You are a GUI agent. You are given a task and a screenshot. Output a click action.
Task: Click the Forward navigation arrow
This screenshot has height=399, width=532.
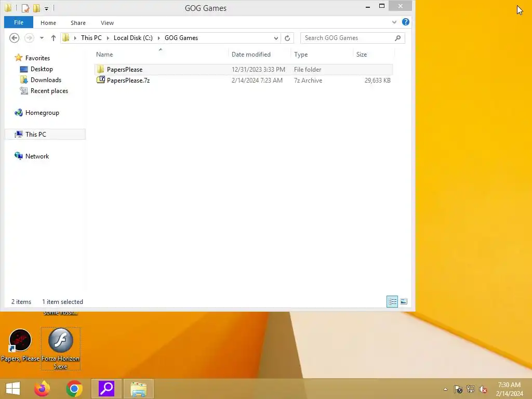pos(30,37)
